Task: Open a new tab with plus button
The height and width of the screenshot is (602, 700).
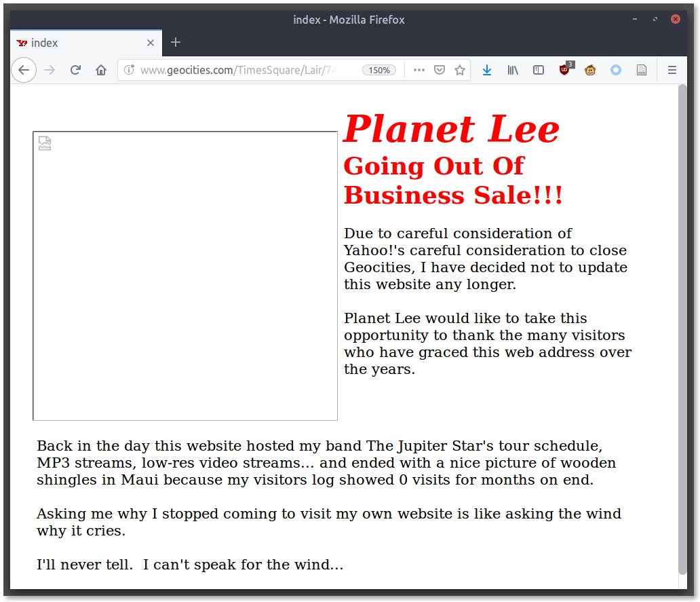Action: tap(176, 43)
